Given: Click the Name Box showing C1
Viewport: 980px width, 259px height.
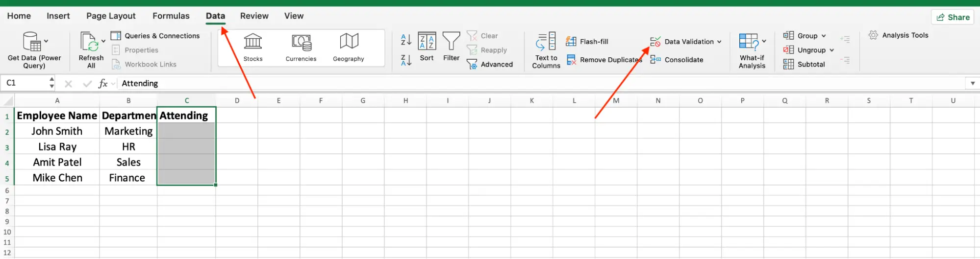Looking at the screenshot, I should (25, 83).
